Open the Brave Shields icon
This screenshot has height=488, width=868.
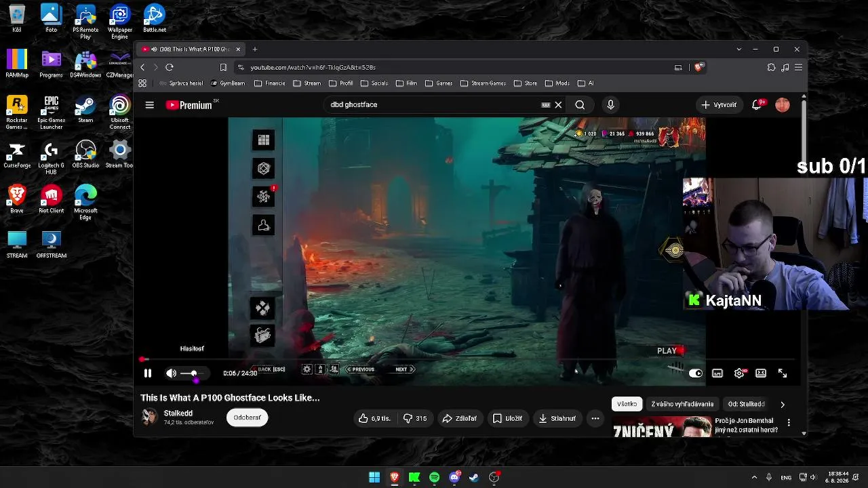(x=699, y=67)
